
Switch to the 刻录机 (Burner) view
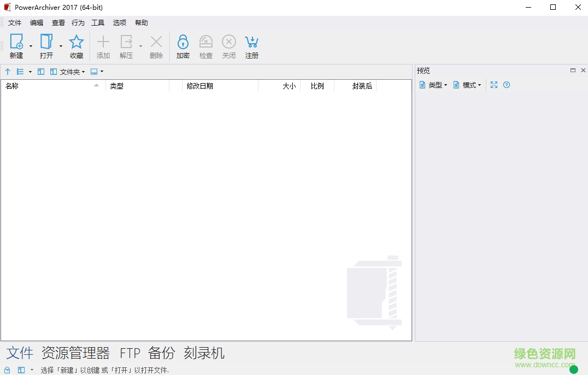(x=205, y=354)
